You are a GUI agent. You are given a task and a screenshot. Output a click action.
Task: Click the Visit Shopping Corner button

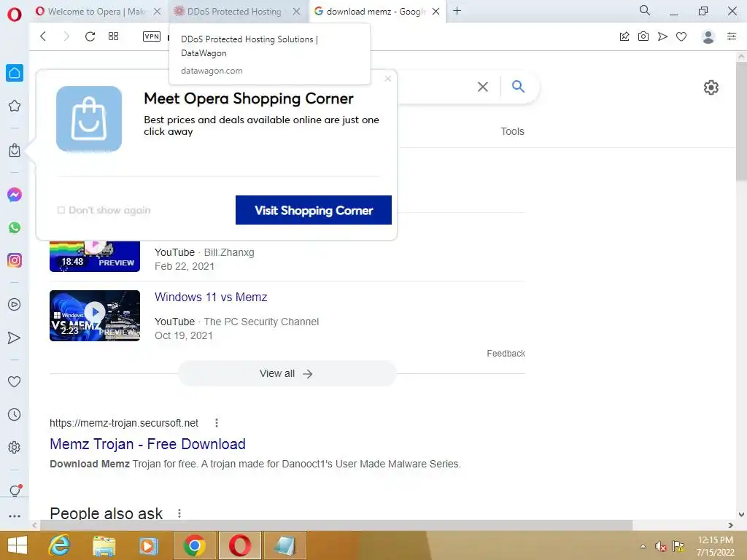click(x=314, y=210)
